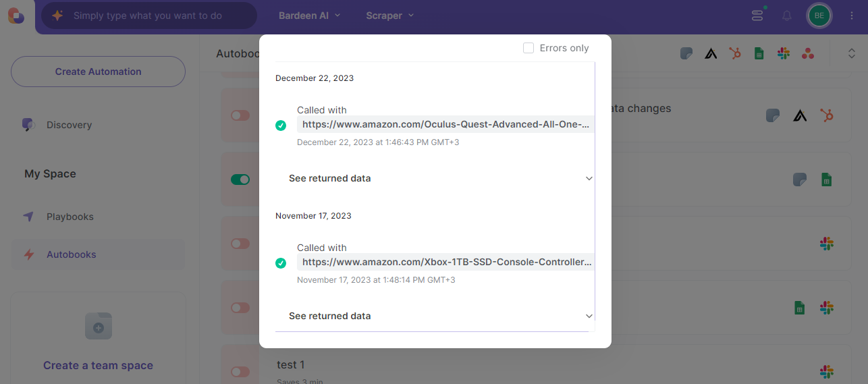Turn off the green enabled autobook toggle
Viewport: 868px width, 384px height.
coord(240,180)
